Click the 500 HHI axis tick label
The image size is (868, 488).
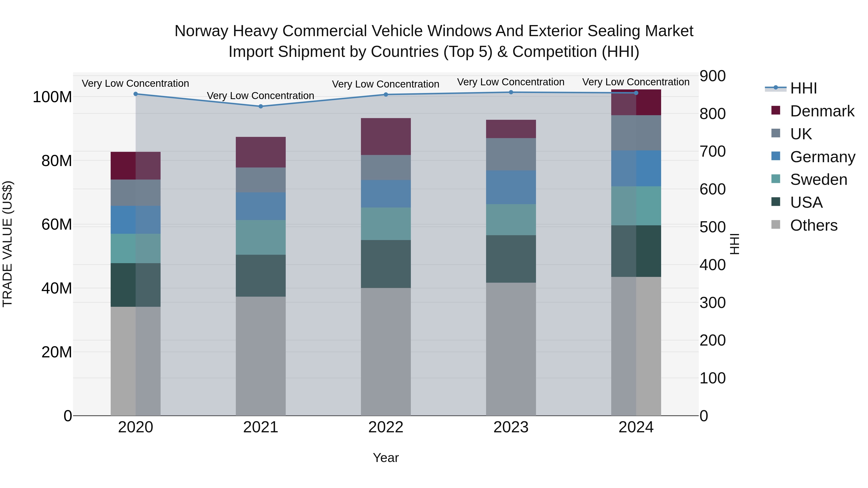point(713,227)
